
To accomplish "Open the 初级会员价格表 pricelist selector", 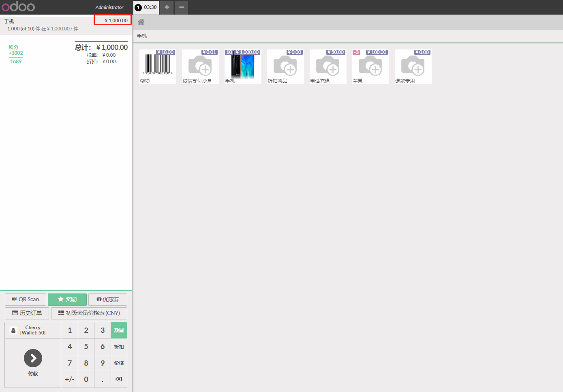I will (89, 313).
